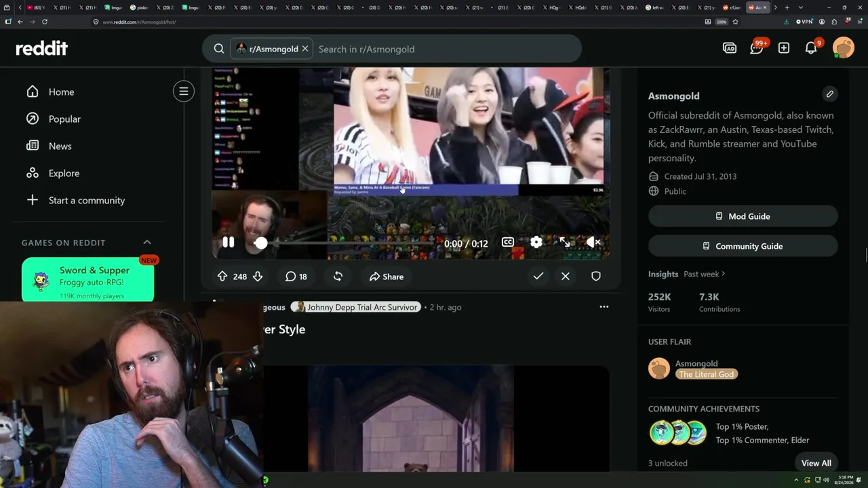This screenshot has width=868, height=488.
Task: Click the community achievement badges
Action: coord(678,433)
